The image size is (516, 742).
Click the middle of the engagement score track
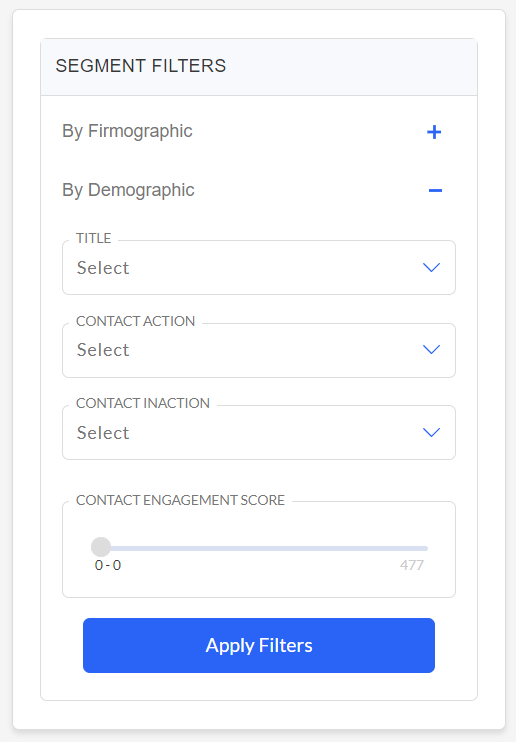[x=264, y=548]
